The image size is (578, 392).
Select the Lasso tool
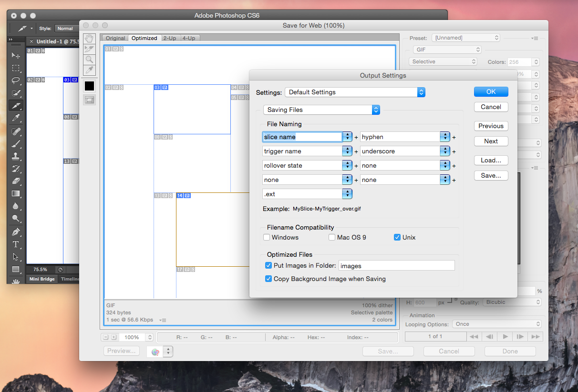(16, 80)
